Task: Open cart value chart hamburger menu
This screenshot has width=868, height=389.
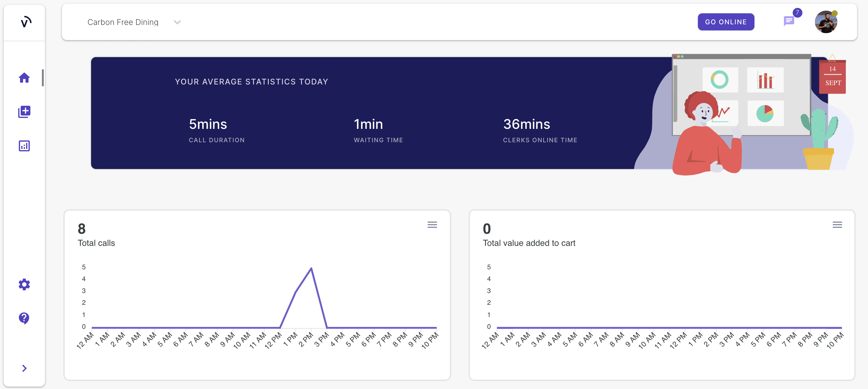Action: (837, 225)
